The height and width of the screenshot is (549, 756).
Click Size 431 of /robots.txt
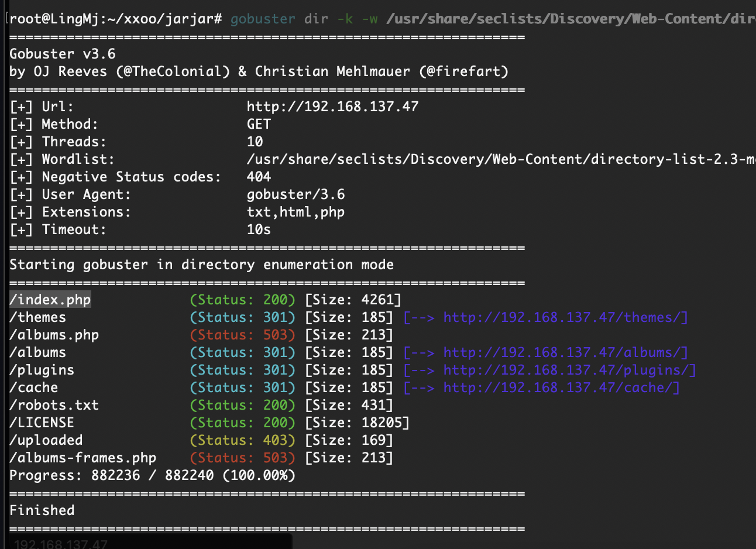tap(349, 405)
